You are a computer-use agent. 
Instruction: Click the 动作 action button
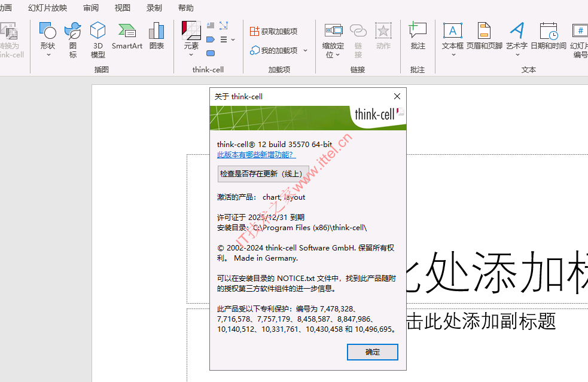coord(383,36)
